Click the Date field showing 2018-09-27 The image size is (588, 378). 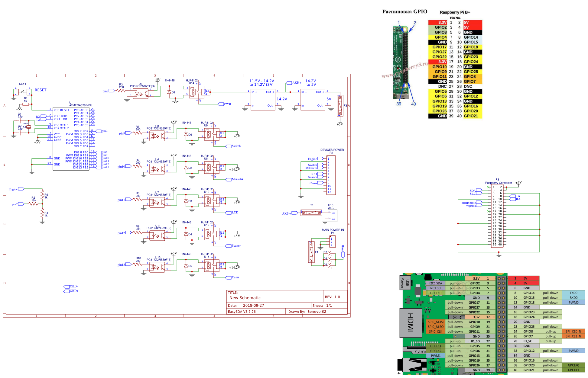pos(253,306)
